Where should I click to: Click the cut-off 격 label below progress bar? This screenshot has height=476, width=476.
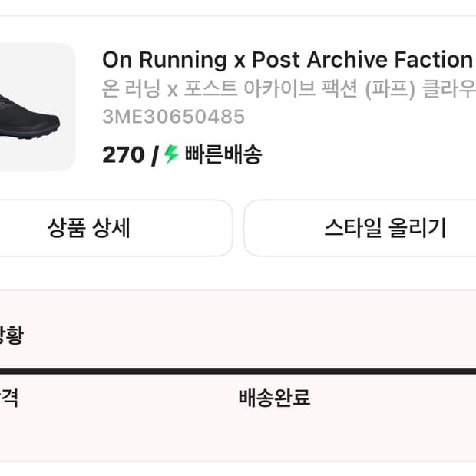pos(9,398)
